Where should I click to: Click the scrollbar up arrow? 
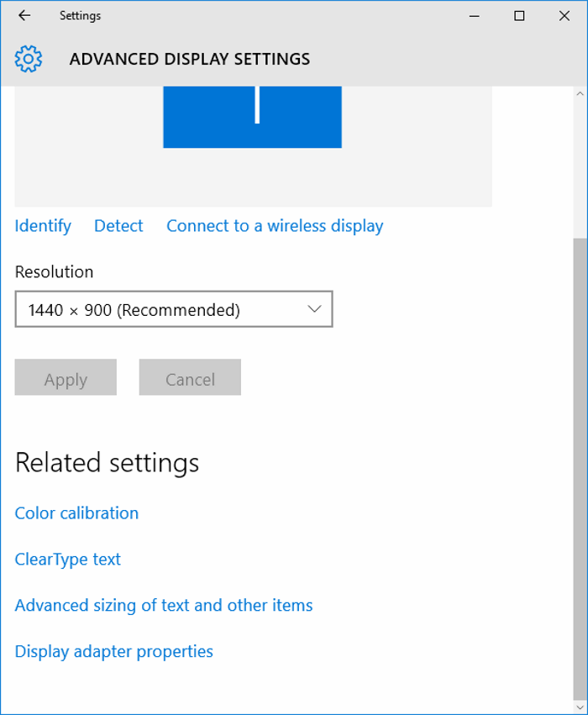(x=580, y=94)
